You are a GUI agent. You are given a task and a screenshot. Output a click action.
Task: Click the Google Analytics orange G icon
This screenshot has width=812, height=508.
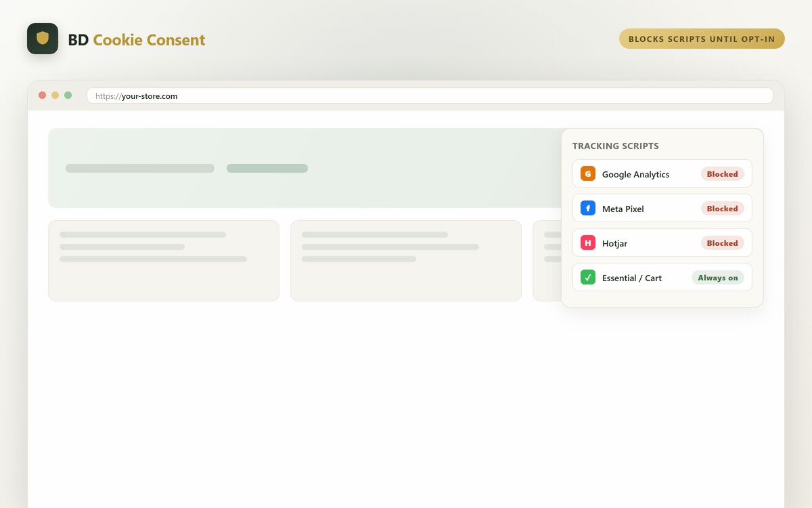588,174
